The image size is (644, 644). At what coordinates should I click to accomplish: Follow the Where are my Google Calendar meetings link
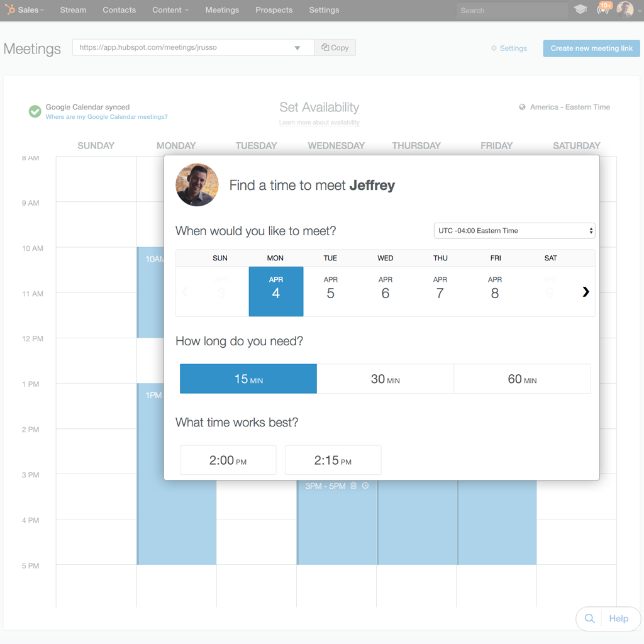click(x=106, y=118)
